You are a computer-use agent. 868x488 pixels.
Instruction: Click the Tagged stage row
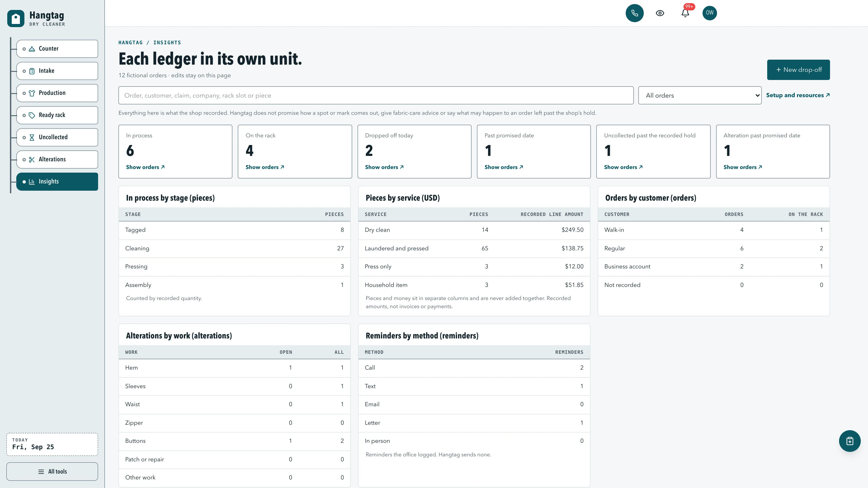pyautogui.click(x=235, y=230)
